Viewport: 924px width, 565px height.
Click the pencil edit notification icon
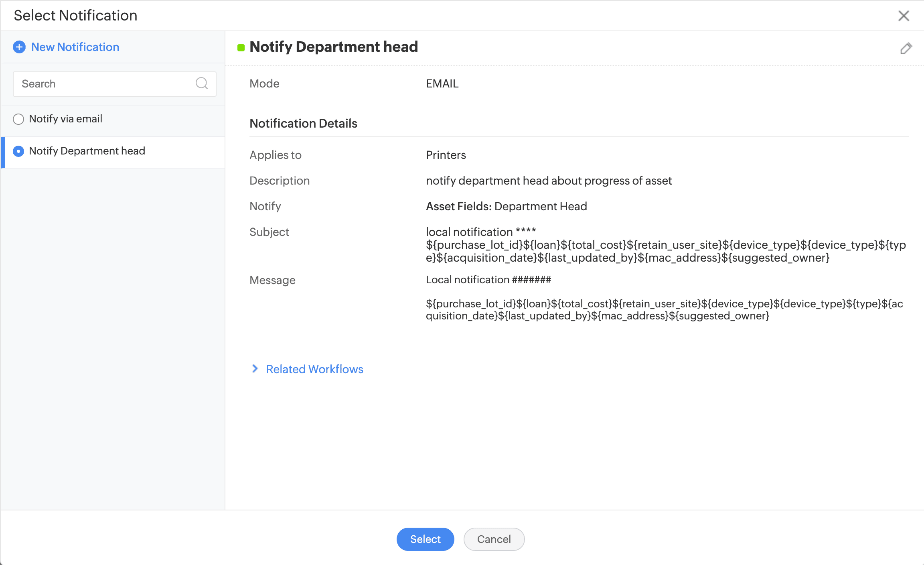click(x=906, y=48)
